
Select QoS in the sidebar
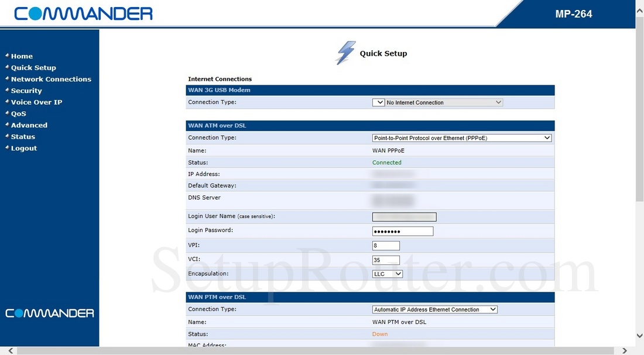(18, 113)
